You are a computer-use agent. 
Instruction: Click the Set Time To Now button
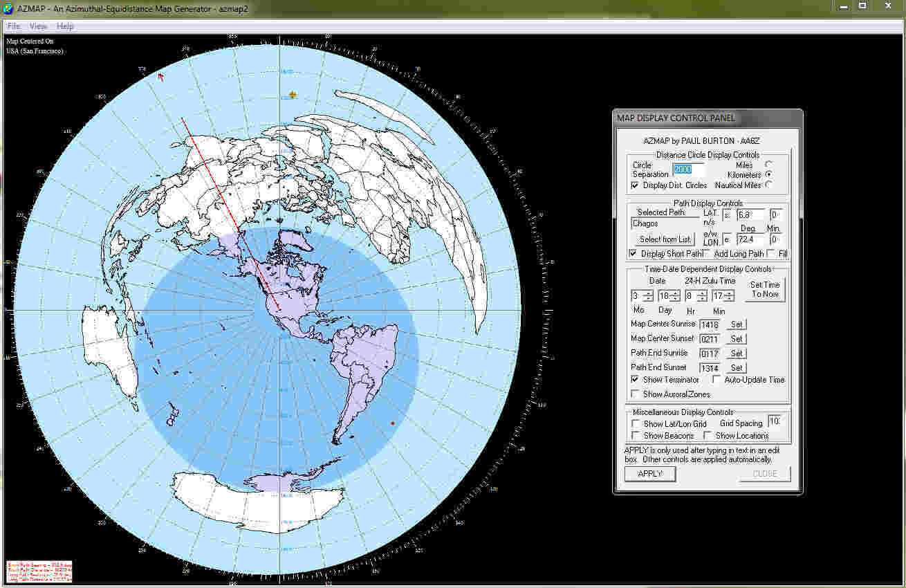[x=765, y=289]
